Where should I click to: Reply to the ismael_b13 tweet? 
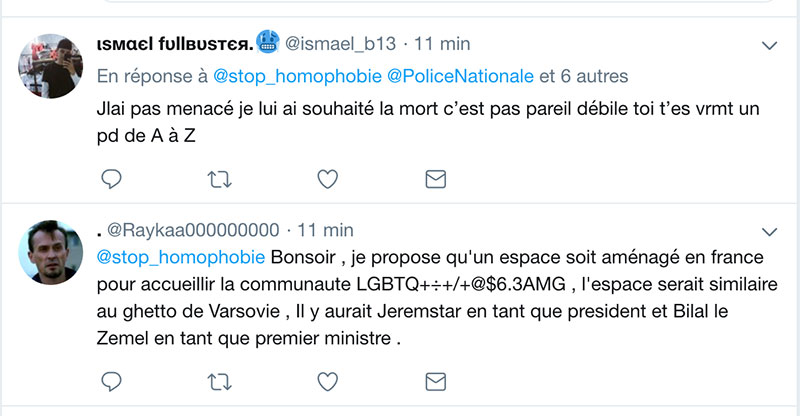[112, 179]
